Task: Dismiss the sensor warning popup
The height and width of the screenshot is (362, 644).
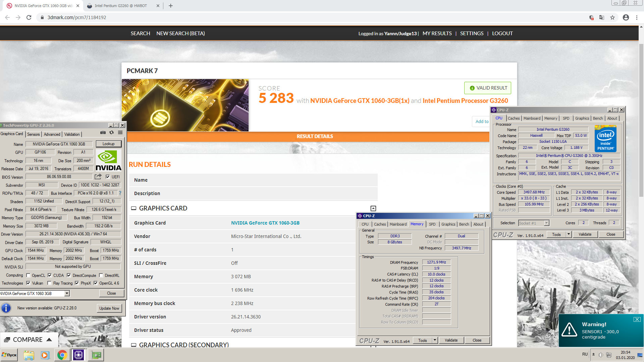Action: coord(637,319)
